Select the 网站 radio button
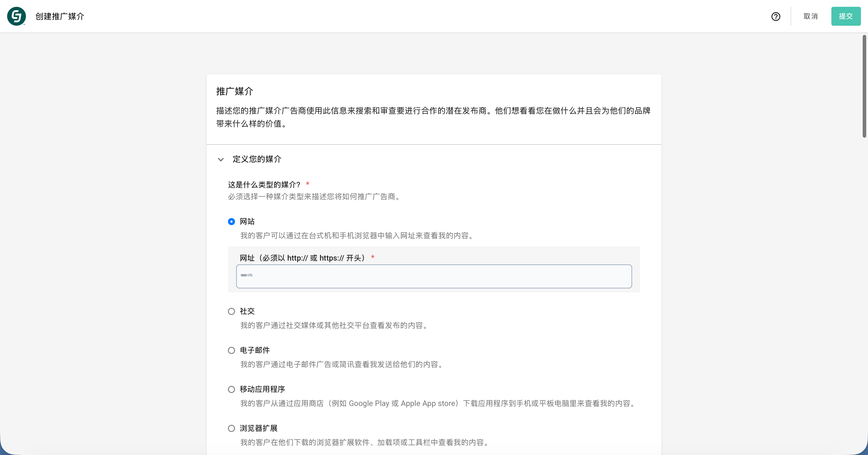868x455 pixels. (231, 222)
